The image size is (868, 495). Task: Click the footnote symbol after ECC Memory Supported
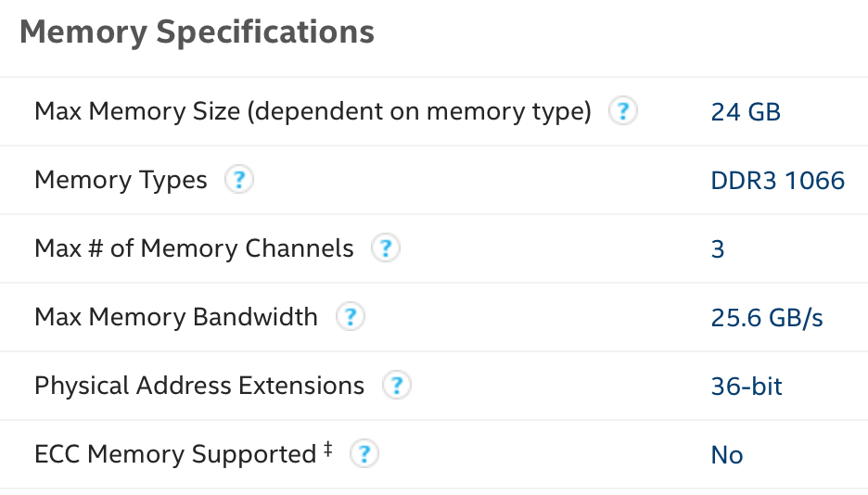(327, 451)
